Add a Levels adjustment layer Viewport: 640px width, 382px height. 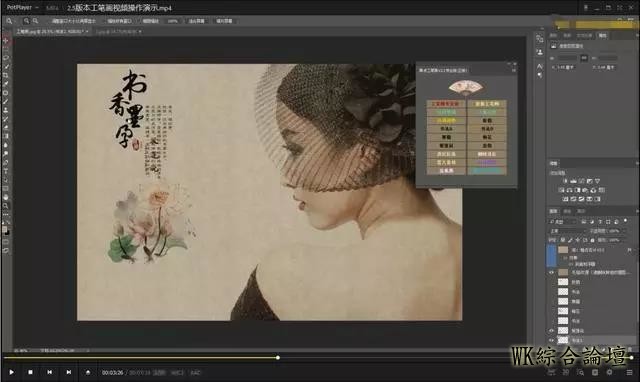pos(573,181)
